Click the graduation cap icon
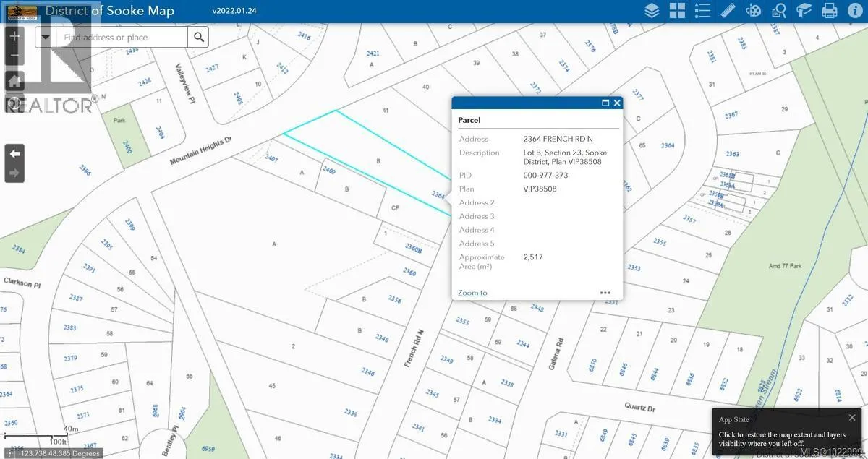Image resolution: width=868 pixels, height=459 pixels. pos(804,11)
